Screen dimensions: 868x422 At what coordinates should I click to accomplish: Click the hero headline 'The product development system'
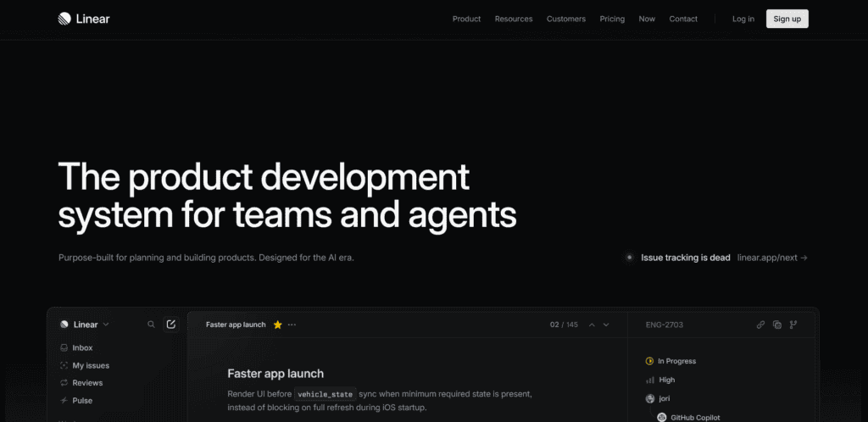(287, 196)
